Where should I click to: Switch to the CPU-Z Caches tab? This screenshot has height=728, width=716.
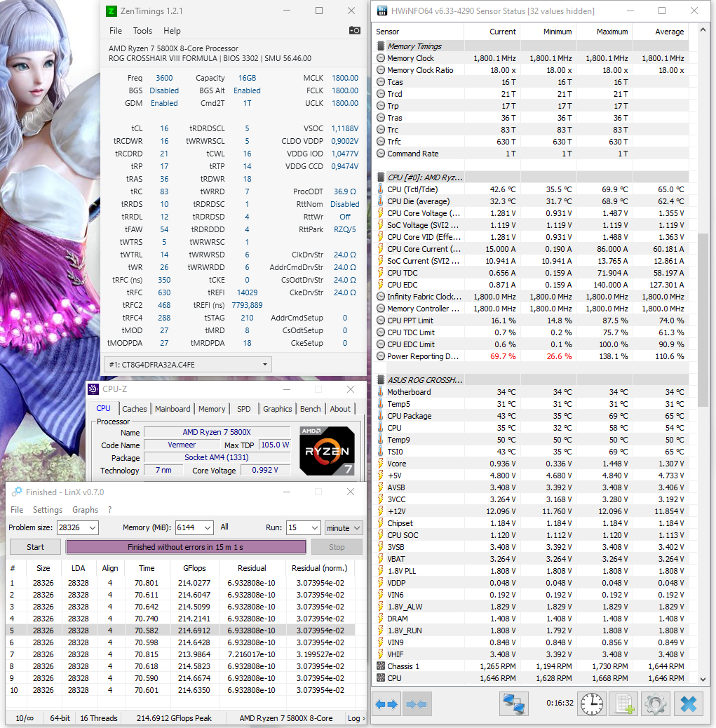click(135, 409)
